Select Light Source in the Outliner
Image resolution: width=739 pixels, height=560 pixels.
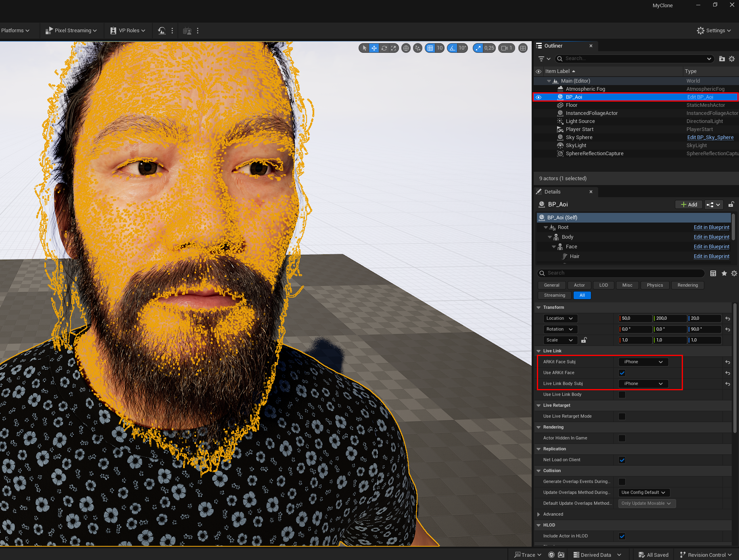[x=580, y=121]
